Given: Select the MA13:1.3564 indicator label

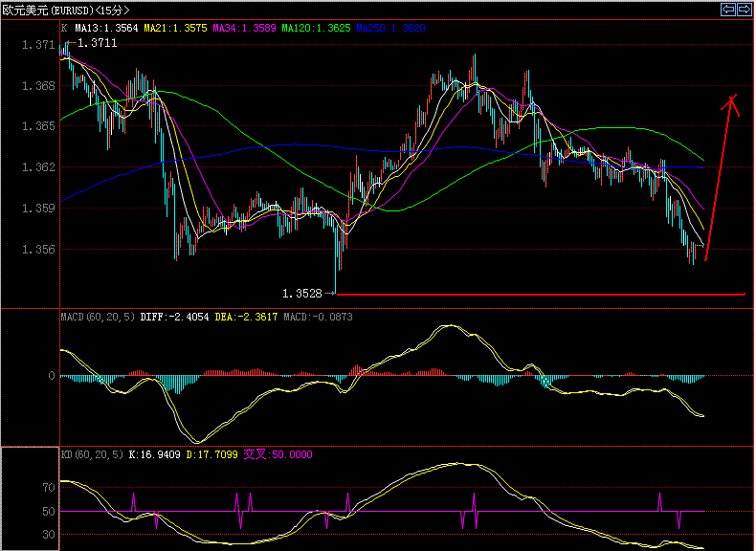Looking at the screenshot, I should click(x=106, y=28).
